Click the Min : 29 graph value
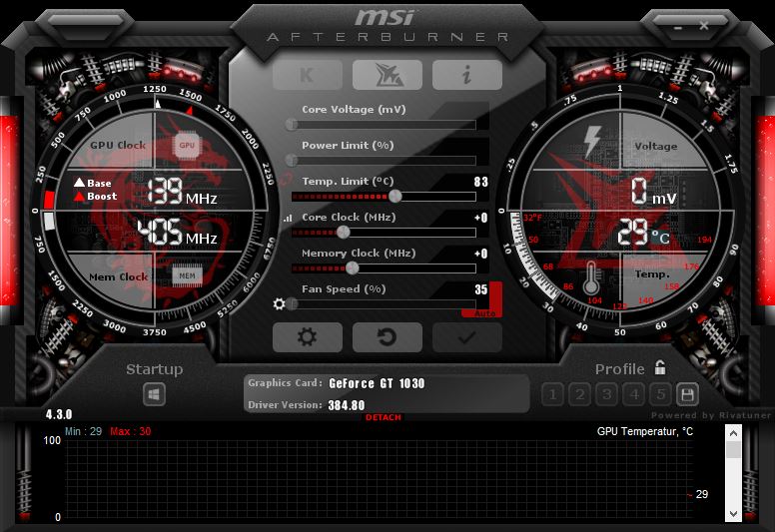This screenshot has height=532, width=775. point(83,431)
